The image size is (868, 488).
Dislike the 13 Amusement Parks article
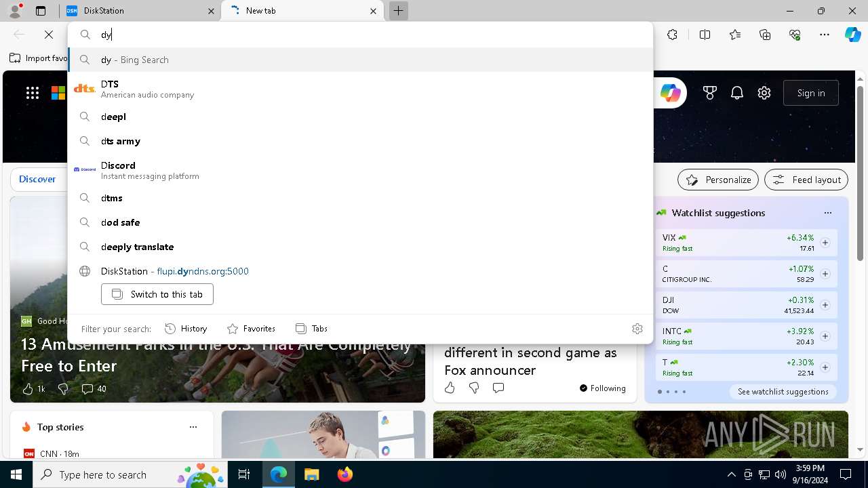63,388
